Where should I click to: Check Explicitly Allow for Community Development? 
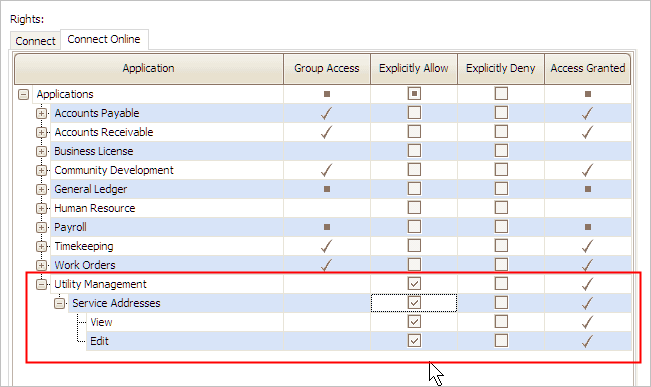(414, 170)
